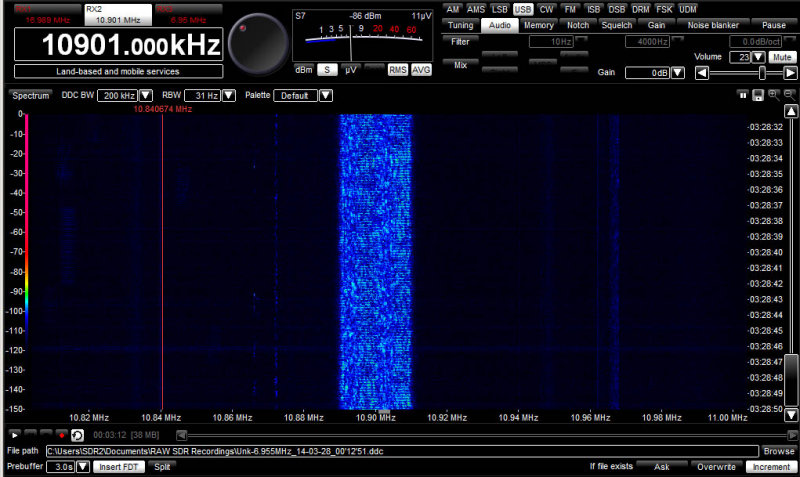Screen dimensions: 800x477
Task: Click Insert FDT button
Action: pyautogui.click(x=119, y=467)
